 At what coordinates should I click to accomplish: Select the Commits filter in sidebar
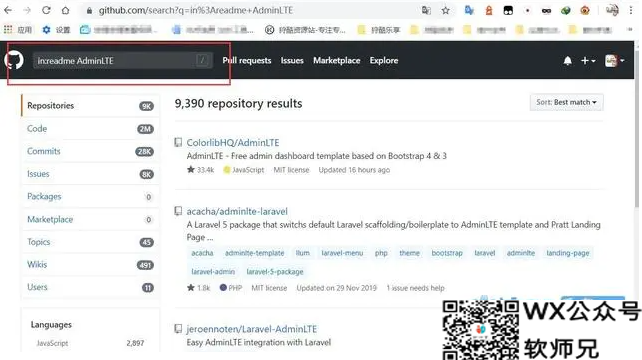(90, 151)
